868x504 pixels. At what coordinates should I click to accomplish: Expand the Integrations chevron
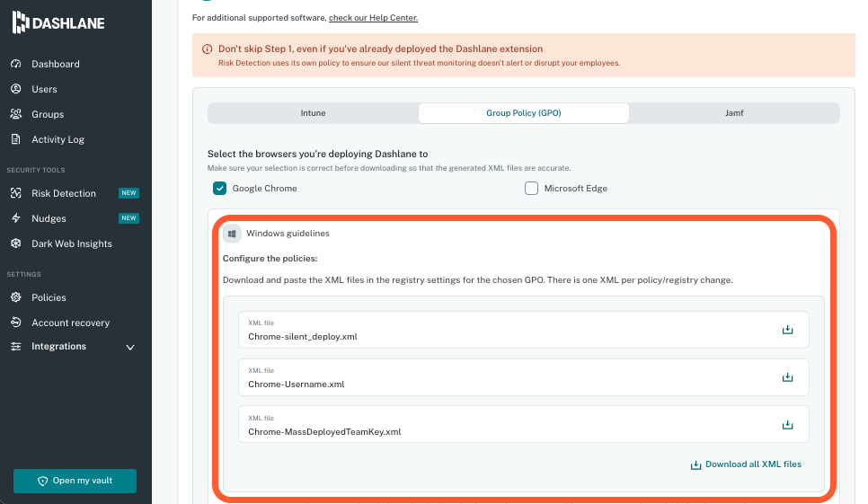point(130,348)
